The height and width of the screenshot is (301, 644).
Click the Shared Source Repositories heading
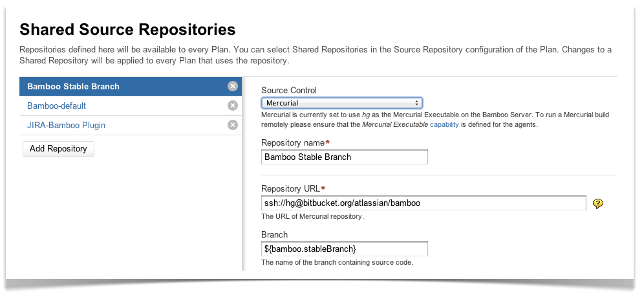[128, 30]
